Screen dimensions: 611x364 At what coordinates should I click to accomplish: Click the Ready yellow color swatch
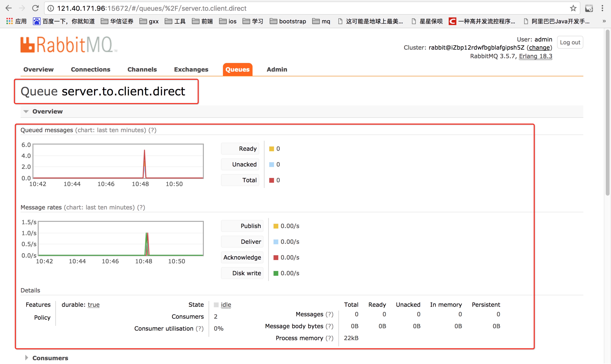271,149
